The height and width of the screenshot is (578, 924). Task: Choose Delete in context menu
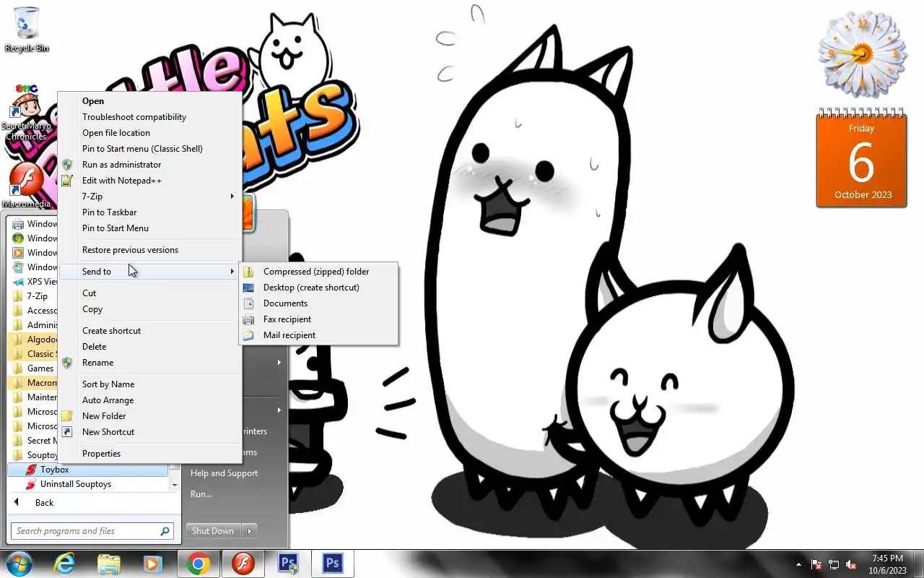pos(149,347)
